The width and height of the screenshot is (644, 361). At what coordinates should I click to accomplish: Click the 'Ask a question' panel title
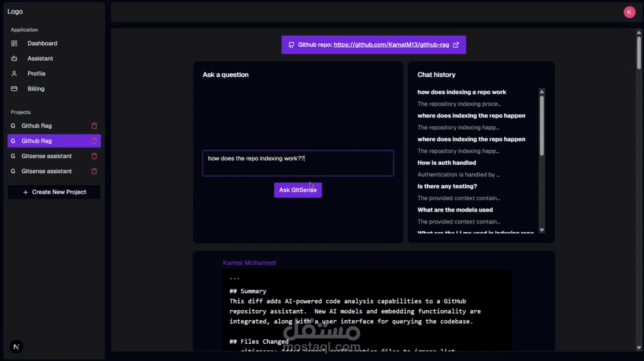coord(225,75)
